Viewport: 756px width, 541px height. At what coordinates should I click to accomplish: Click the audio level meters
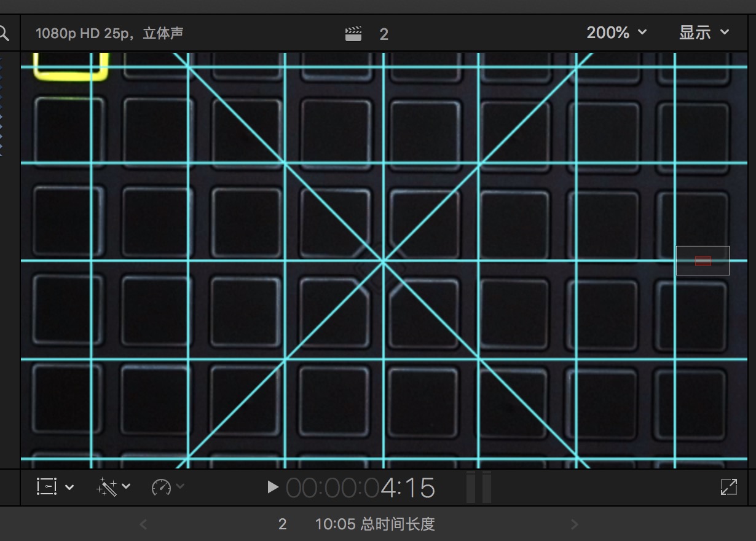479,488
